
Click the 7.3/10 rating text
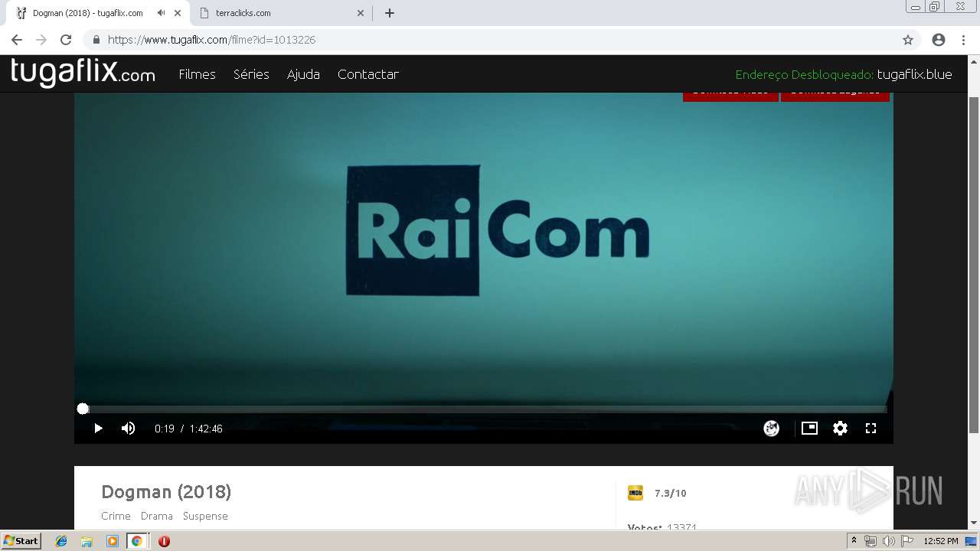click(x=671, y=494)
